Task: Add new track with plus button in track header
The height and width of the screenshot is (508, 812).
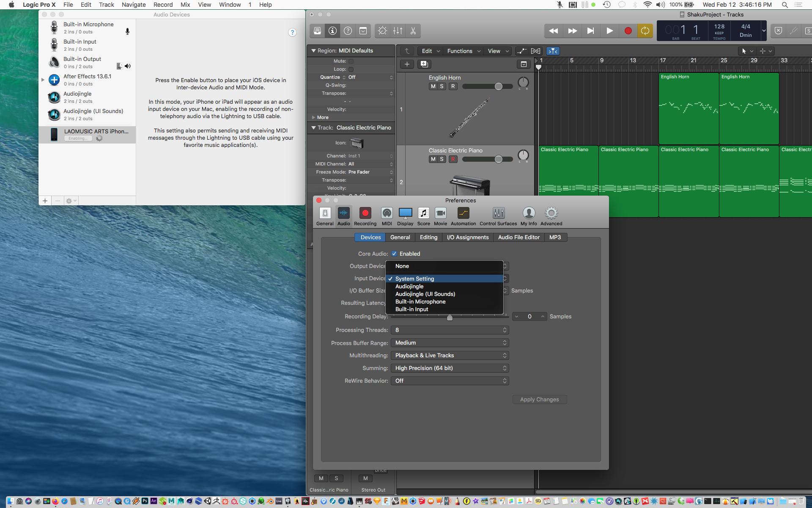Action: (407, 64)
